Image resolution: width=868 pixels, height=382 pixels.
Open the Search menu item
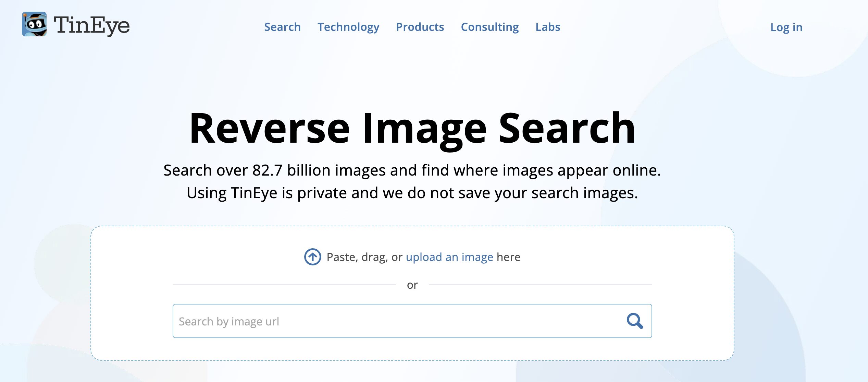coord(282,27)
